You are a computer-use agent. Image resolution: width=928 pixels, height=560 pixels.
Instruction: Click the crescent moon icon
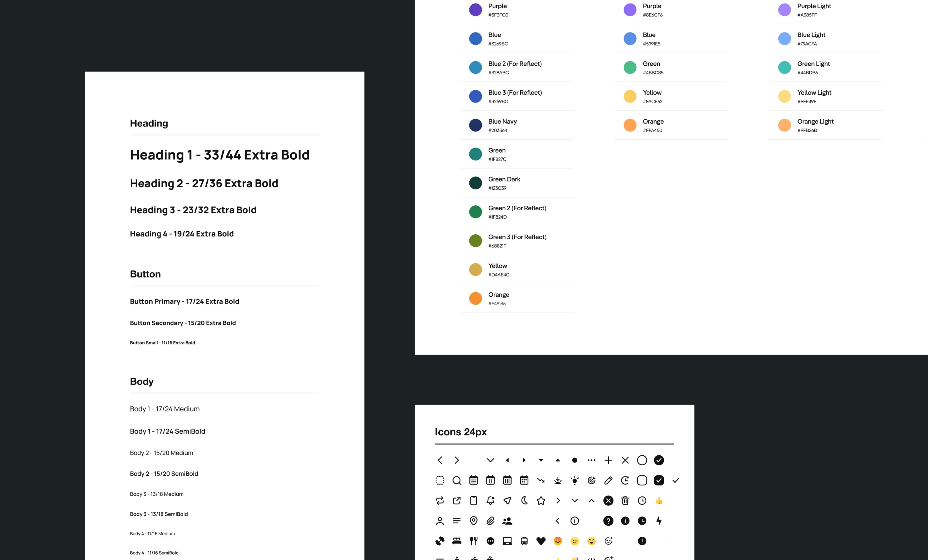(x=524, y=501)
